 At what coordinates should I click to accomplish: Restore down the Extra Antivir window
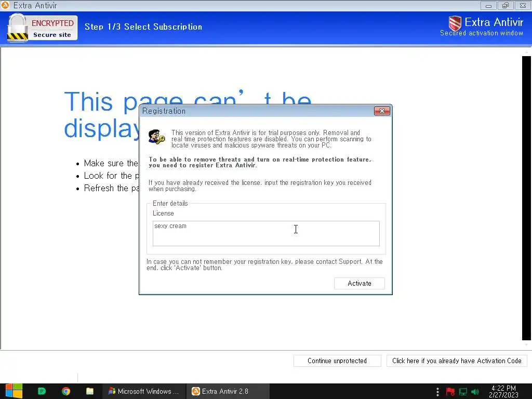point(506,5)
